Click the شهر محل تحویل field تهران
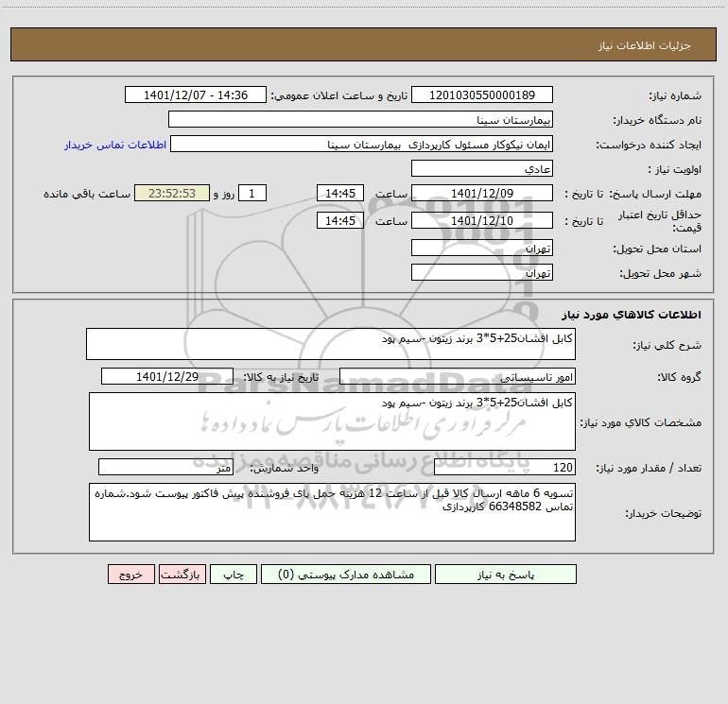Viewport: 728px width, 704px height. pos(482,272)
